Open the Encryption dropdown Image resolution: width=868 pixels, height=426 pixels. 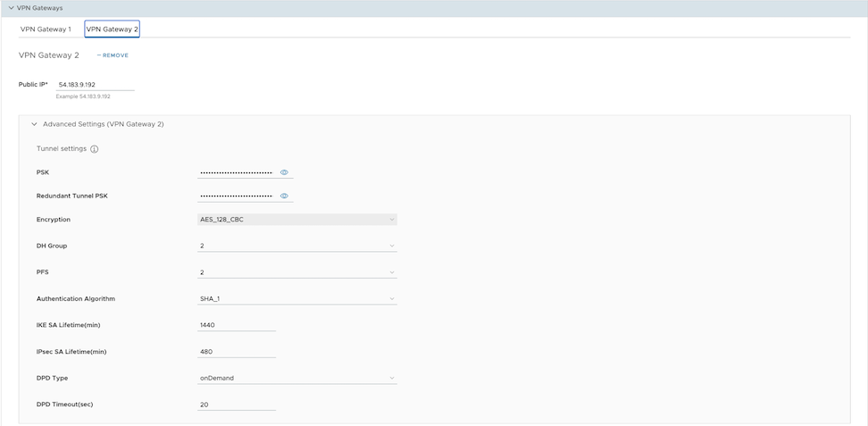tap(296, 220)
